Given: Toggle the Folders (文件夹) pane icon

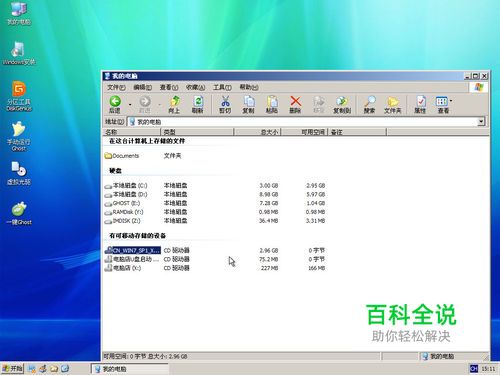Looking at the screenshot, I should tap(393, 104).
